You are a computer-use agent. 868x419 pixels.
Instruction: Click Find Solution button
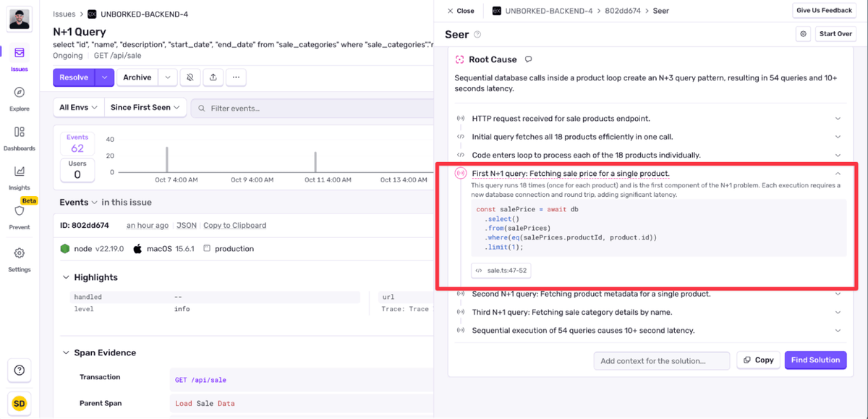click(815, 360)
